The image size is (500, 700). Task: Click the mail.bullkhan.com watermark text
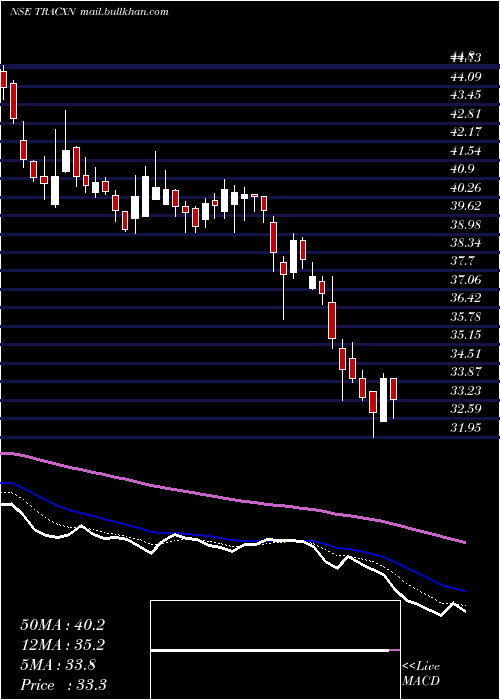point(125,12)
